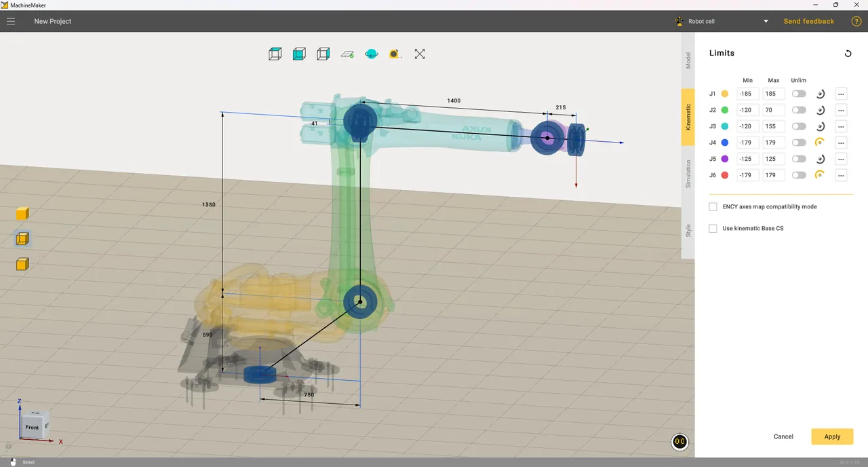Viewport: 868px width, 467px height.
Task: Click the Robot cell type icon
Action: (x=679, y=21)
